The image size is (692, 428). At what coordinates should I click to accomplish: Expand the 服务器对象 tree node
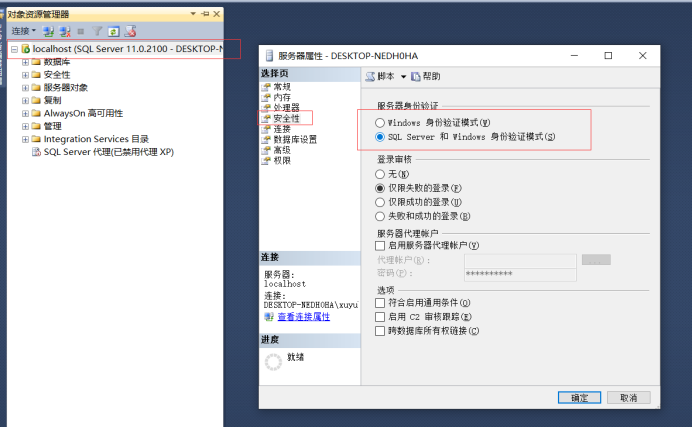coord(25,88)
